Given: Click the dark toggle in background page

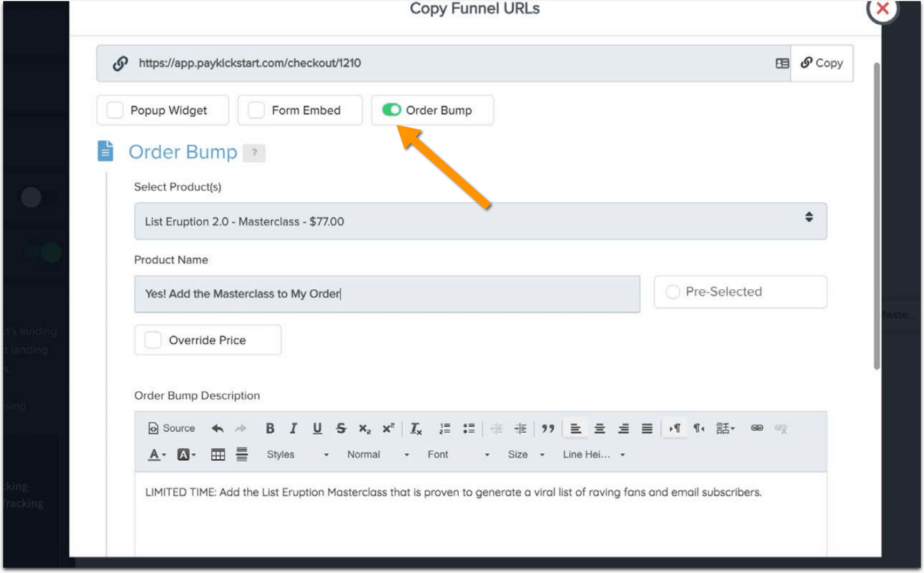Looking at the screenshot, I should tap(38, 197).
